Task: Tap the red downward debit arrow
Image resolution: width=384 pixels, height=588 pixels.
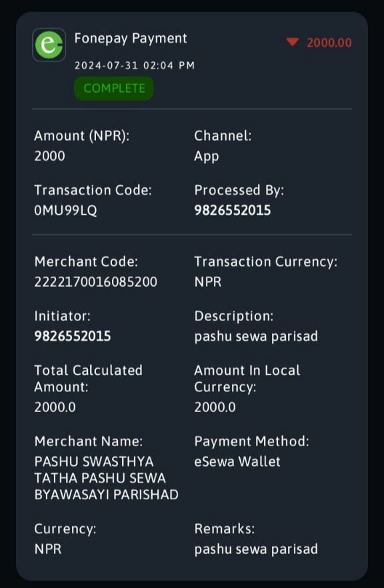Action: pos(293,41)
